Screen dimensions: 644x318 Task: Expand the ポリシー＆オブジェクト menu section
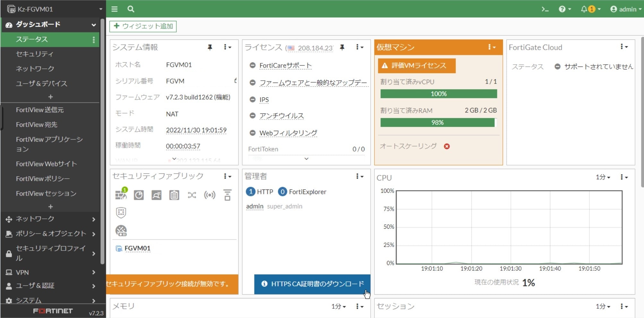point(50,234)
